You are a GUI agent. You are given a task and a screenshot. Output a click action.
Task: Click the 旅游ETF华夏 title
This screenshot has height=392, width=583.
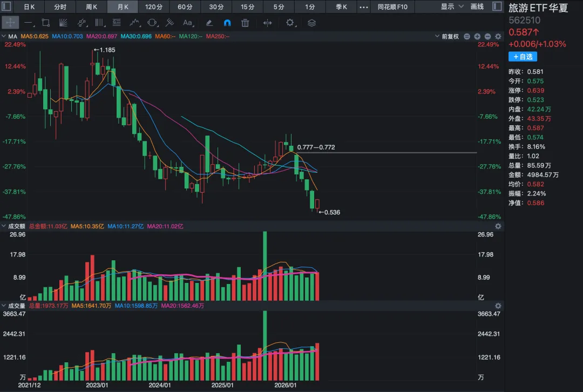click(538, 8)
